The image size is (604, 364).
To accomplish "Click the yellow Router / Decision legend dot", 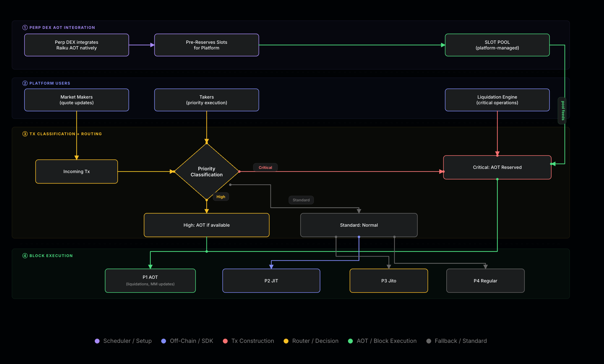I will tap(286, 341).
